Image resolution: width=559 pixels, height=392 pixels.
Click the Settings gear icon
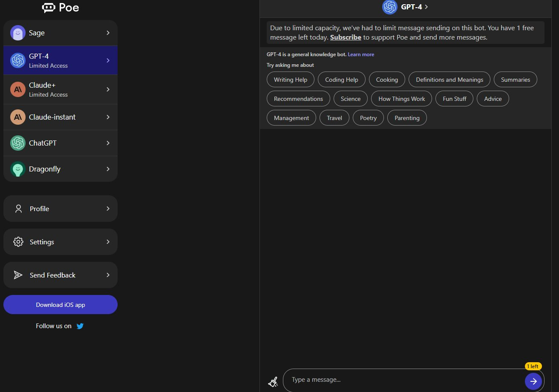click(x=18, y=242)
